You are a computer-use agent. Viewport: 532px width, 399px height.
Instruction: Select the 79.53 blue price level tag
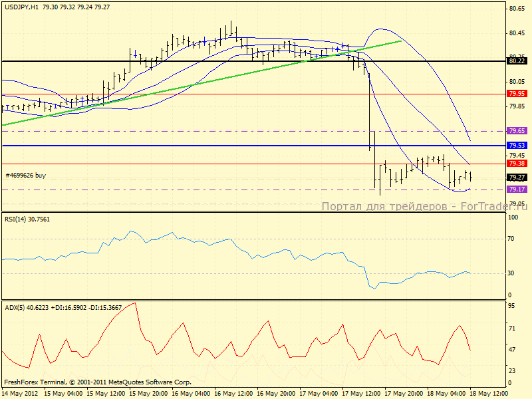(x=517, y=145)
